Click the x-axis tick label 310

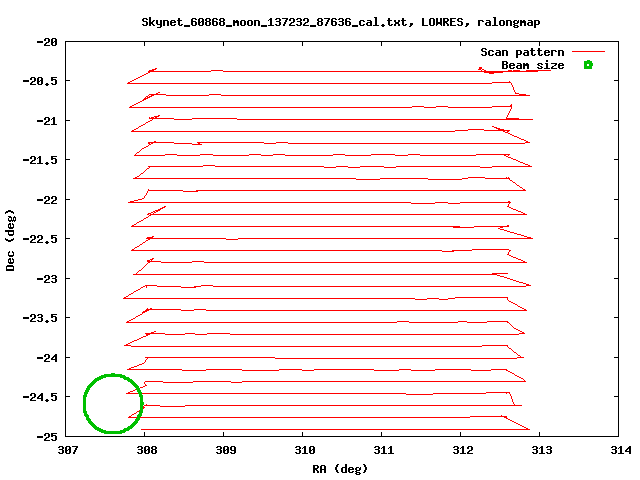click(305, 450)
